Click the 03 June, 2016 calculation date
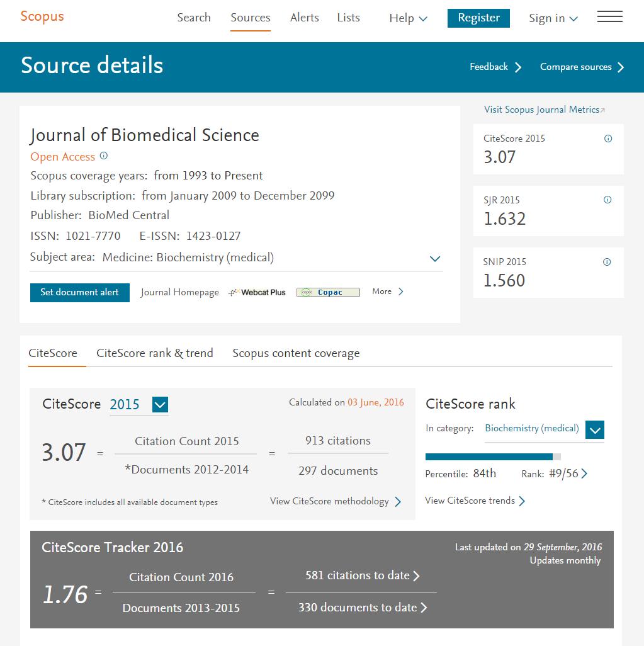644x646 pixels. click(x=375, y=402)
